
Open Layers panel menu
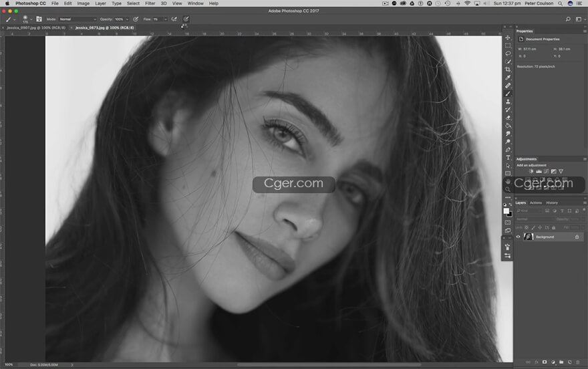pyautogui.click(x=585, y=203)
